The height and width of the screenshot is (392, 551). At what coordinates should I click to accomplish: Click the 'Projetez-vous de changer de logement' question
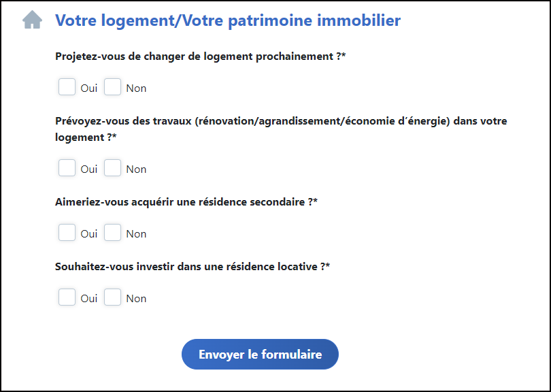point(201,56)
